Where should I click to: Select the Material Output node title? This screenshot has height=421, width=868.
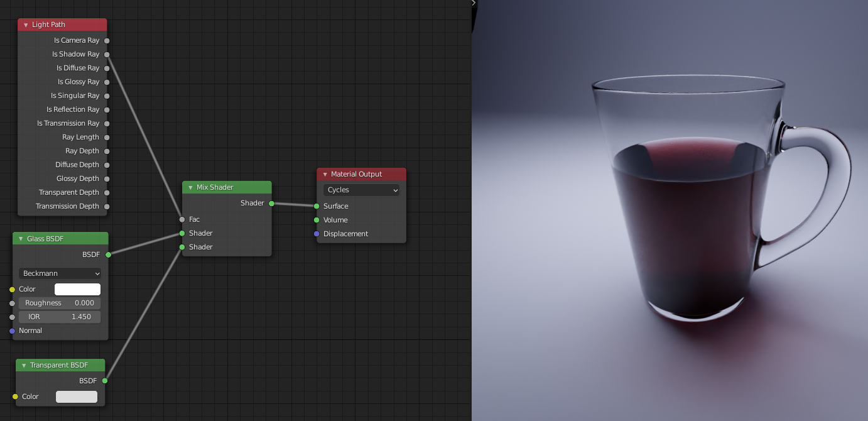tap(356, 174)
